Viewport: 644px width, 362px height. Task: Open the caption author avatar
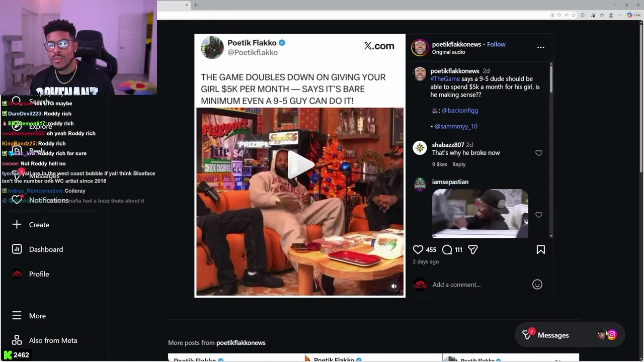[x=420, y=74]
